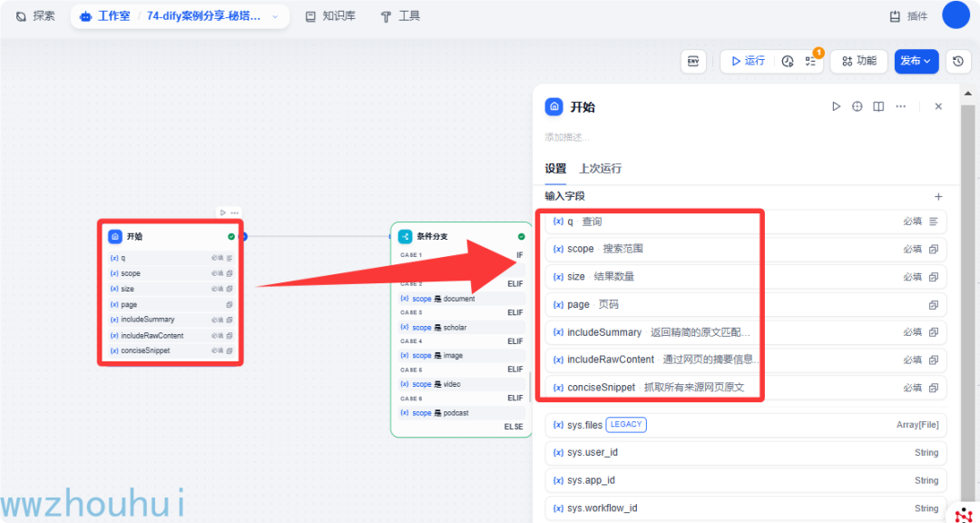Open the ENV environment variables button
980x523 pixels.
693,62
